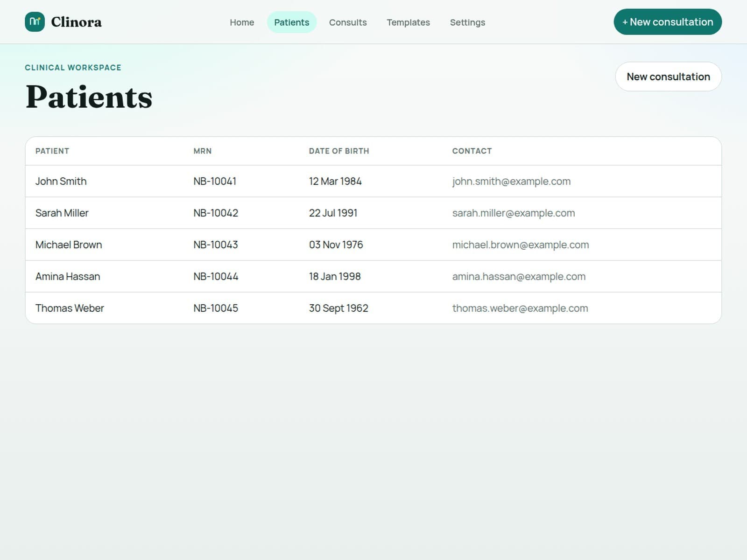The width and height of the screenshot is (747, 560).
Task: Select patient Thomas Weber
Action: [x=70, y=308]
